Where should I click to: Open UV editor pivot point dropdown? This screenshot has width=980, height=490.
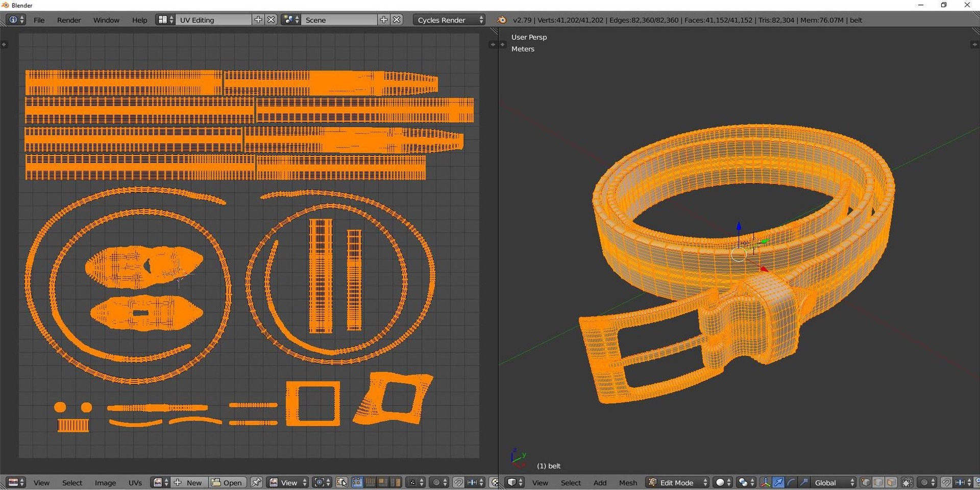point(322,482)
